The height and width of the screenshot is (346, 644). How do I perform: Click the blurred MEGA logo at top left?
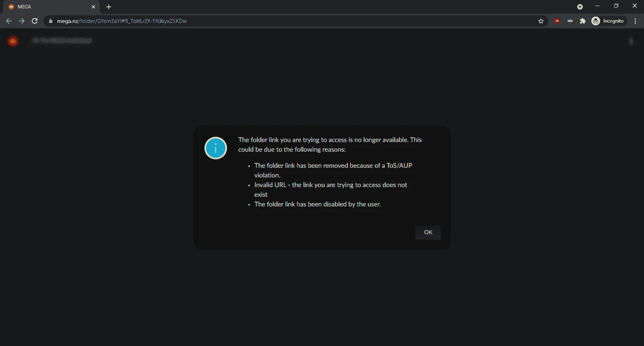(13, 41)
